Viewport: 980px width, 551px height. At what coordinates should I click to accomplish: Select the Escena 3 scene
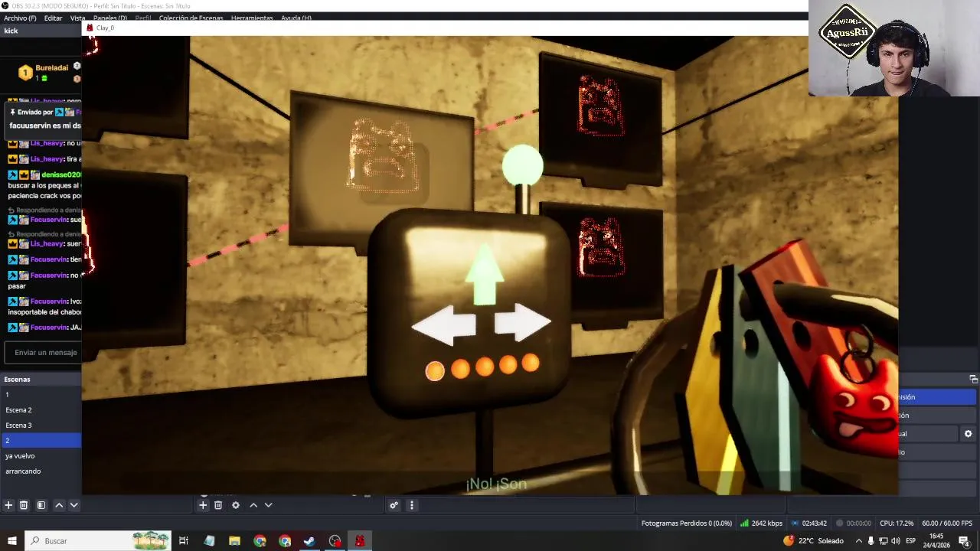[41, 425]
